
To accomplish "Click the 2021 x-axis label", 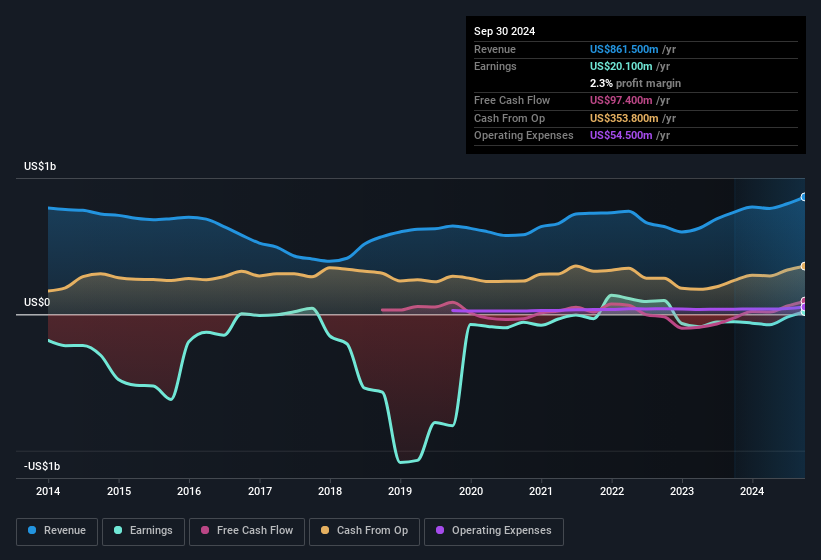I will [541, 491].
